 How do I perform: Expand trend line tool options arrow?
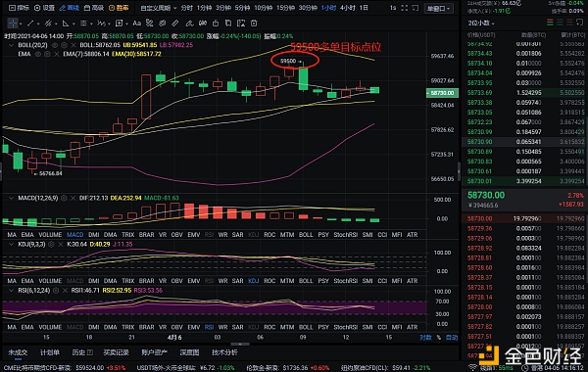[x=38, y=23]
